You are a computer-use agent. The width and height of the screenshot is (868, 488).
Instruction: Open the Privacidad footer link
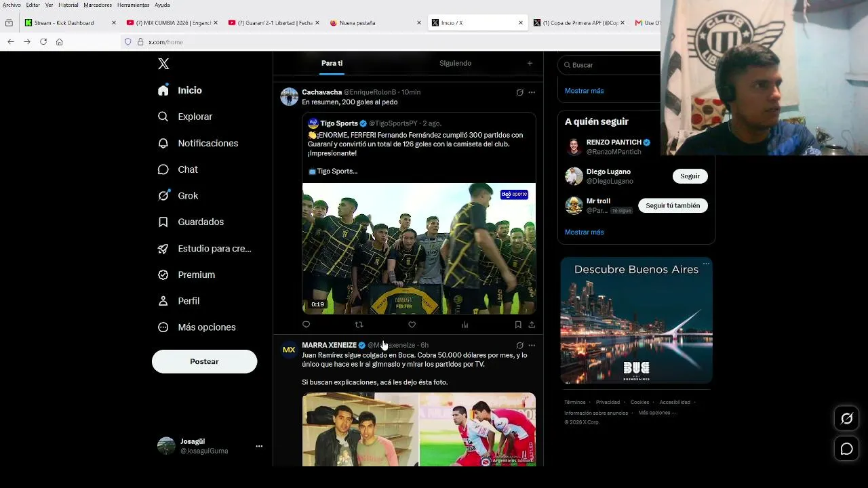click(x=608, y=403)
